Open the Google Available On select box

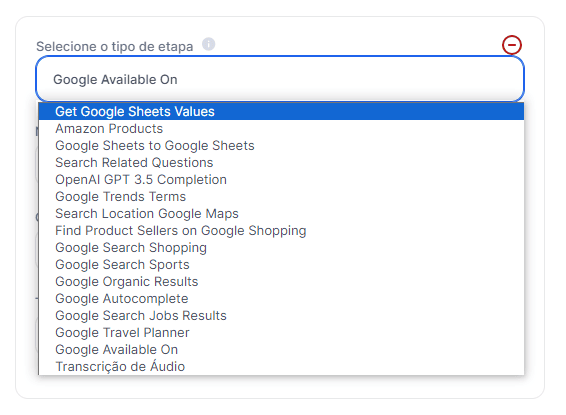[280, 79]
